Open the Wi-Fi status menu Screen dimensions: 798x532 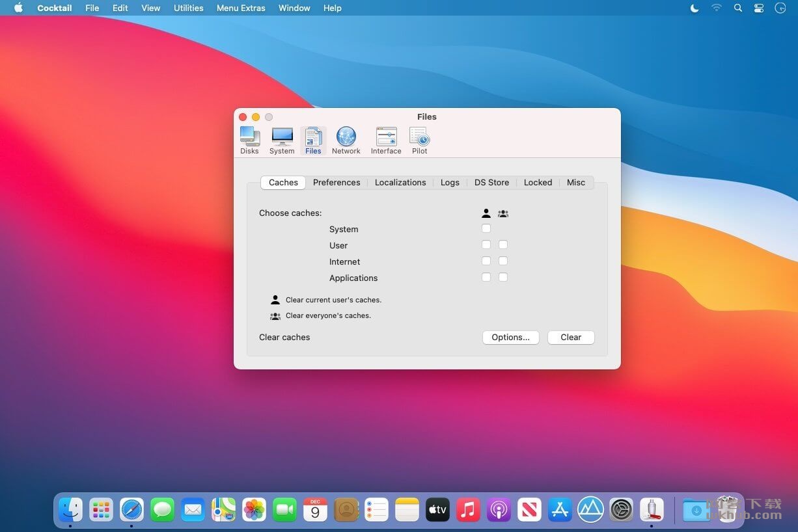coord(717,8)
